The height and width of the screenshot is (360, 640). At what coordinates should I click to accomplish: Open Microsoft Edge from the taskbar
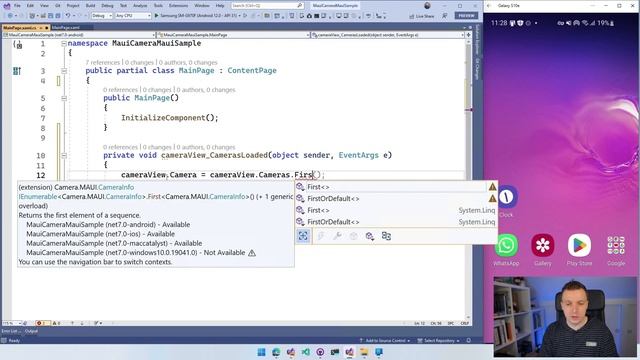[x=276, y=352]
